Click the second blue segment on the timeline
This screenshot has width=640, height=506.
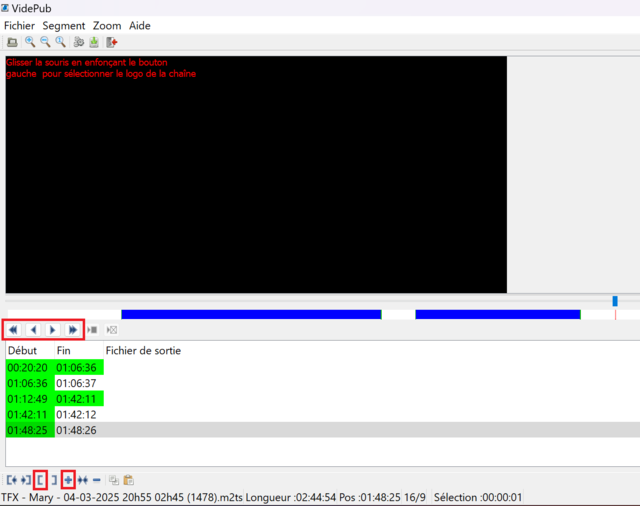tap(498, 315)
